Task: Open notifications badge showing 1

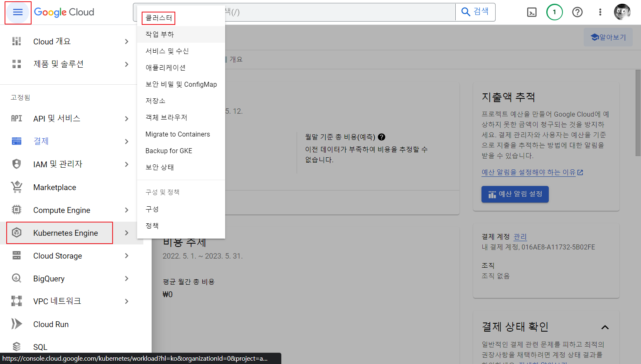Action: coord(555,12)
